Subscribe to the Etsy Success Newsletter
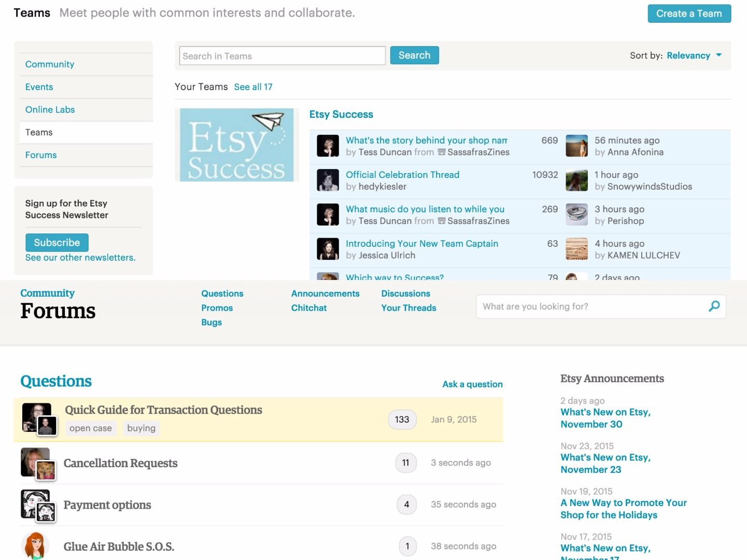The width and height of the screenshot is (747, 560). [x=57, y=242]
